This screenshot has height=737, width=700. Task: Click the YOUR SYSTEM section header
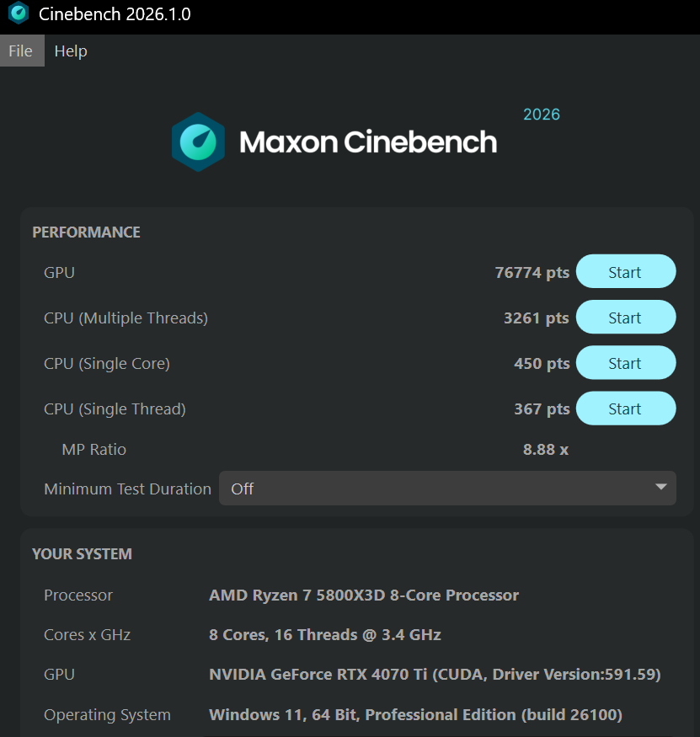[81, 553]
